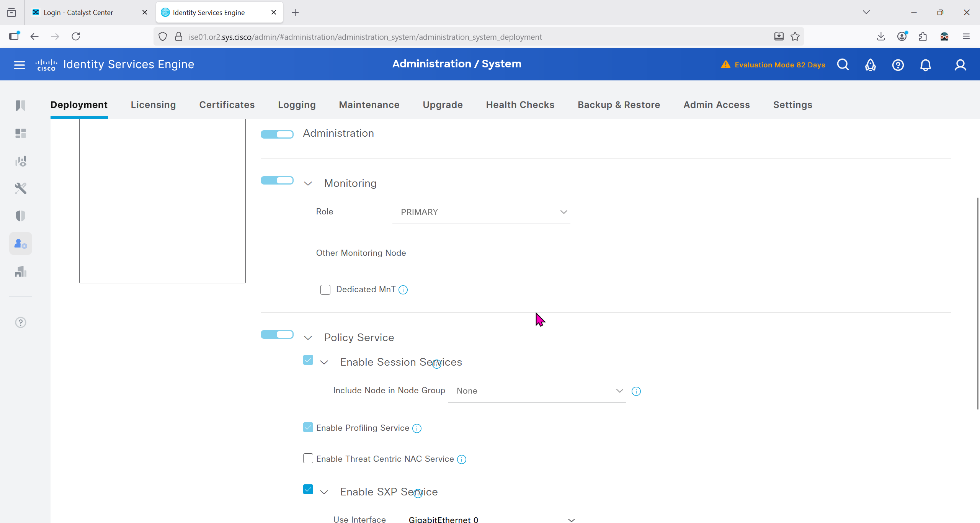The height and width of the screenshot is (523, 980).
Task: Switch to the Backup & Restore tab
Action: (x=619, y=105)
